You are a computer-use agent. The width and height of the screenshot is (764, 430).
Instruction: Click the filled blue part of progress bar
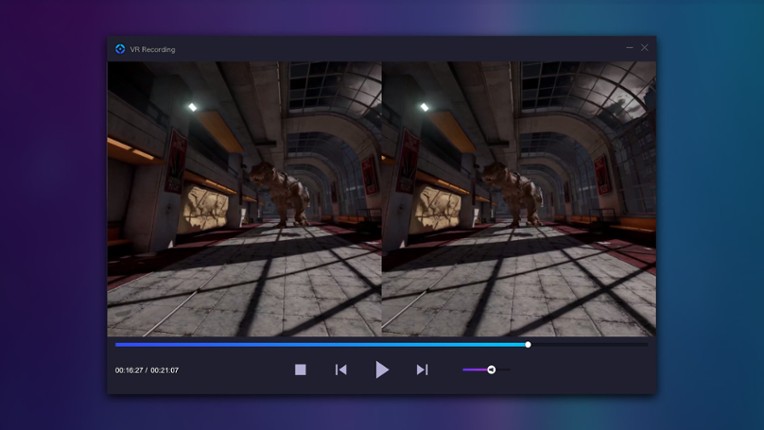(320, 345)
